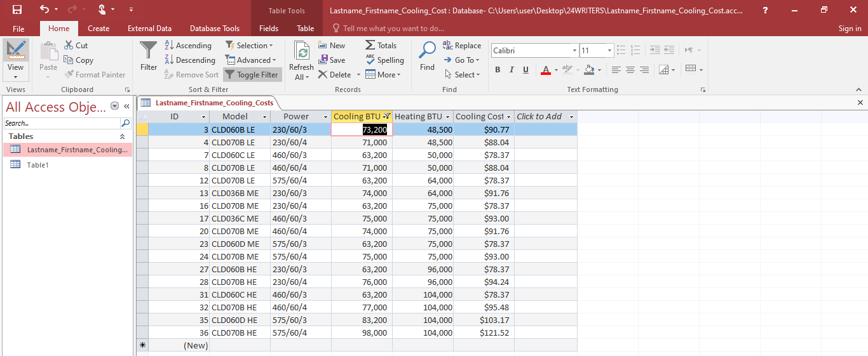Image resolution: width=868 pixels, height=356 pixels.
Task: Open the font color picker arrow
Action: [556, 70]
